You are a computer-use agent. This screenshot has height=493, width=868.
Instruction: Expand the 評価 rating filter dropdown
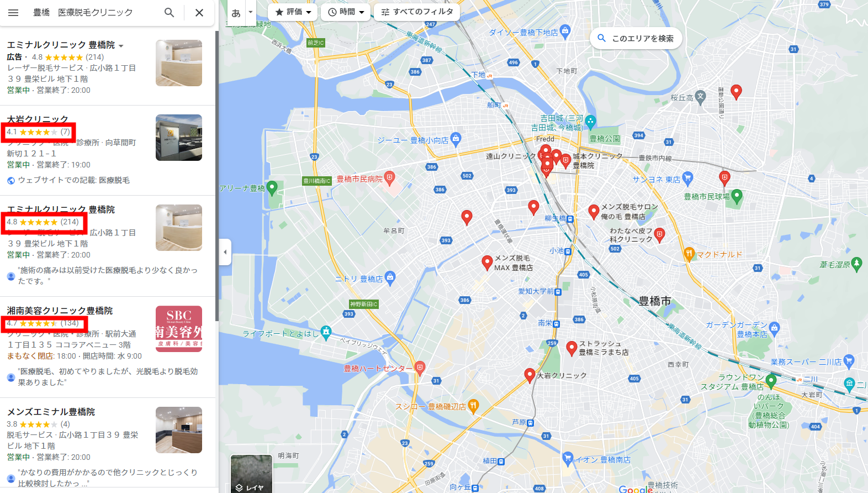(x=293, y=12)
